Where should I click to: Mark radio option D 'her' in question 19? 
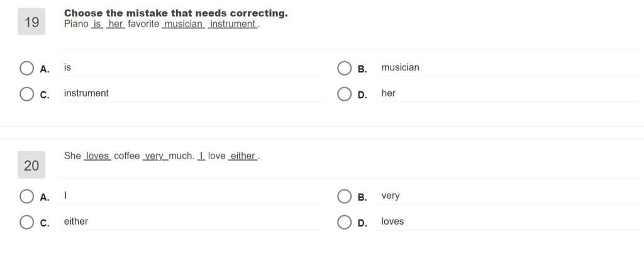tap(344, 94)
